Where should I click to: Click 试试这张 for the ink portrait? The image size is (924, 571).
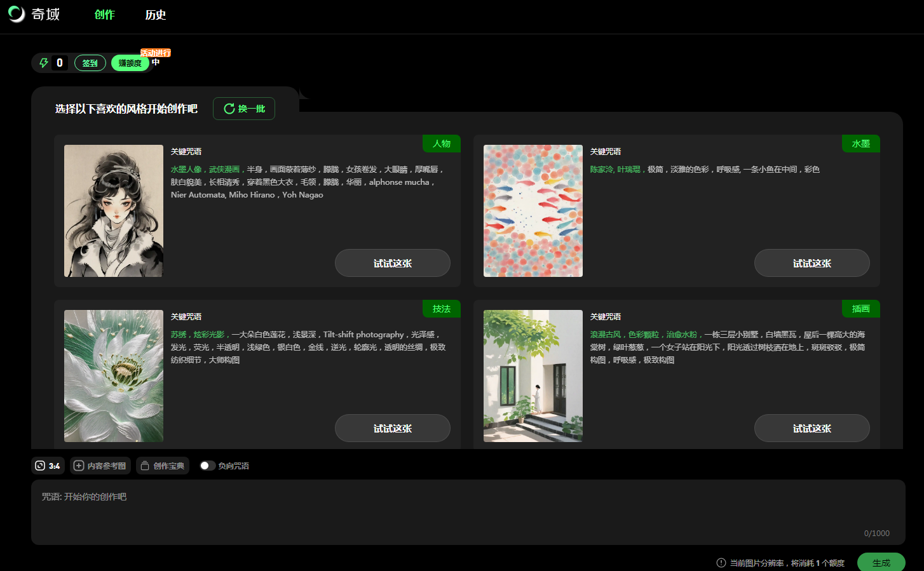coord(392,263)
